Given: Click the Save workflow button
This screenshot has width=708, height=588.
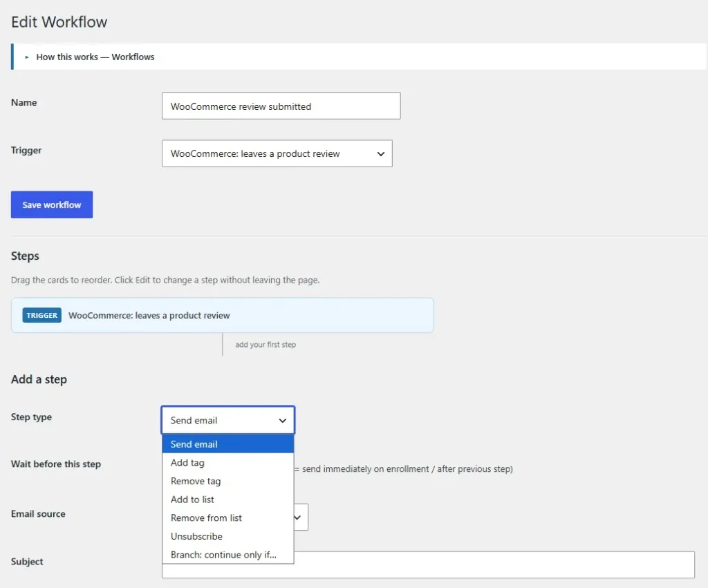Looking at the screenshot, I should [x=52, y=205].
